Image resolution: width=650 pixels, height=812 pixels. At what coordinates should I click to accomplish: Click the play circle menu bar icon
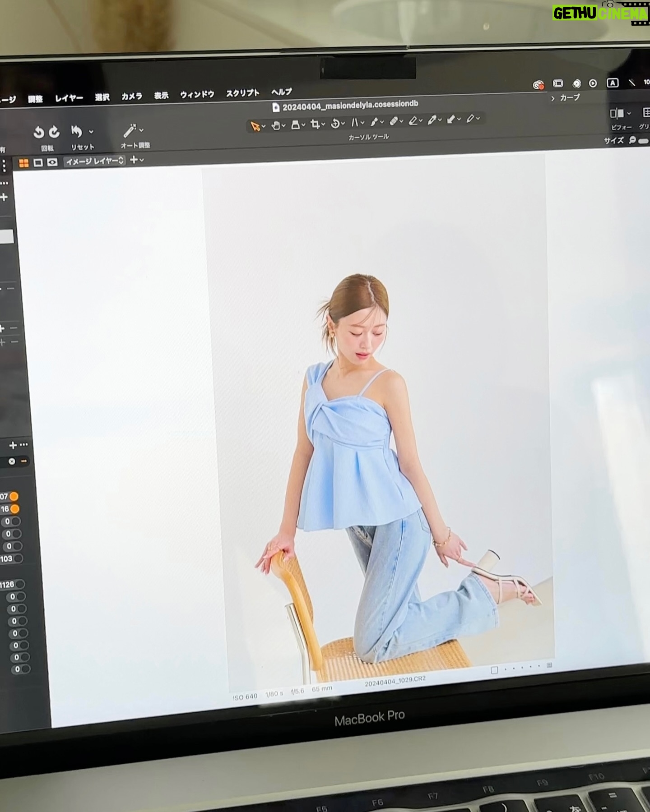click(x=593, y=83)
